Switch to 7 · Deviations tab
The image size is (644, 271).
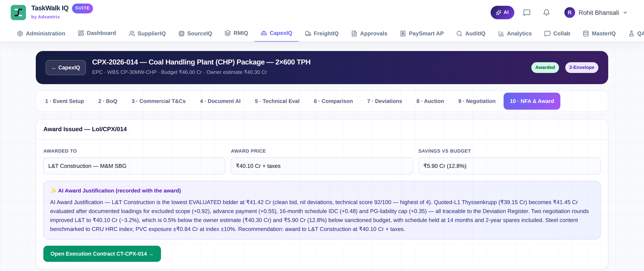click(x=384, y=101)
